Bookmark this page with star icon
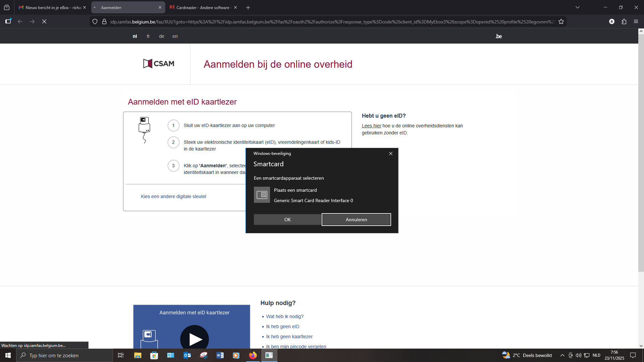644x362 pixels. tap(561, 22)
